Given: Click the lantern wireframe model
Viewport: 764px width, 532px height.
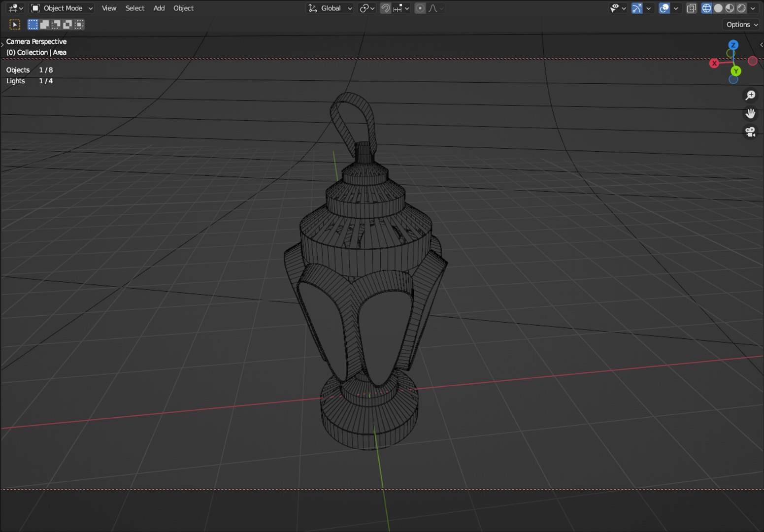Looking at the screenshot, I should click(365, 271).
